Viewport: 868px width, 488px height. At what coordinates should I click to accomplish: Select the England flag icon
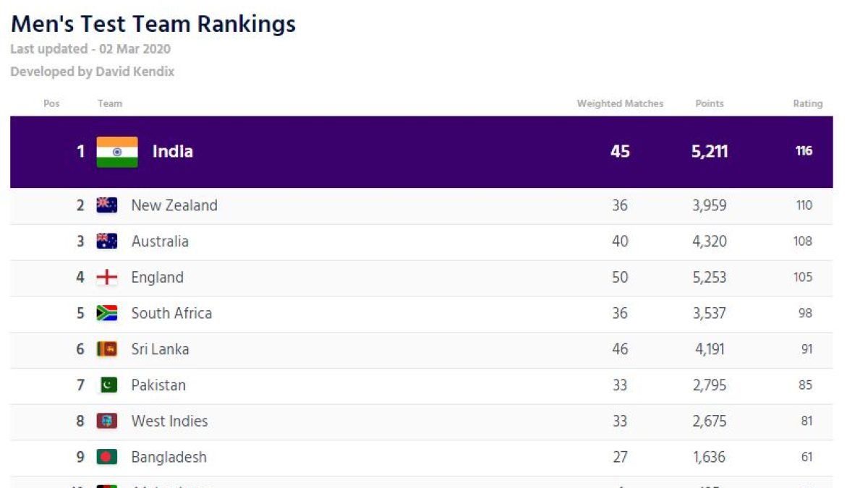[107, 278]
